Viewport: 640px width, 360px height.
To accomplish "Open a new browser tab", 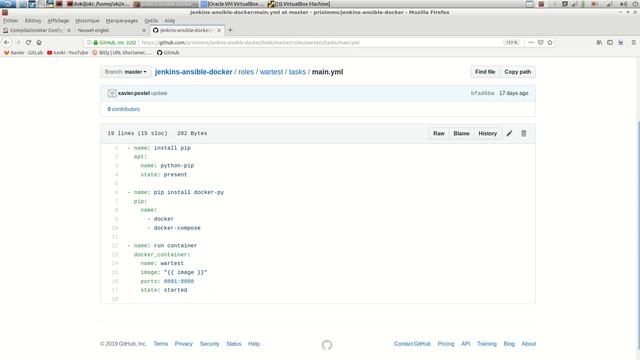I will pos(230,30).
